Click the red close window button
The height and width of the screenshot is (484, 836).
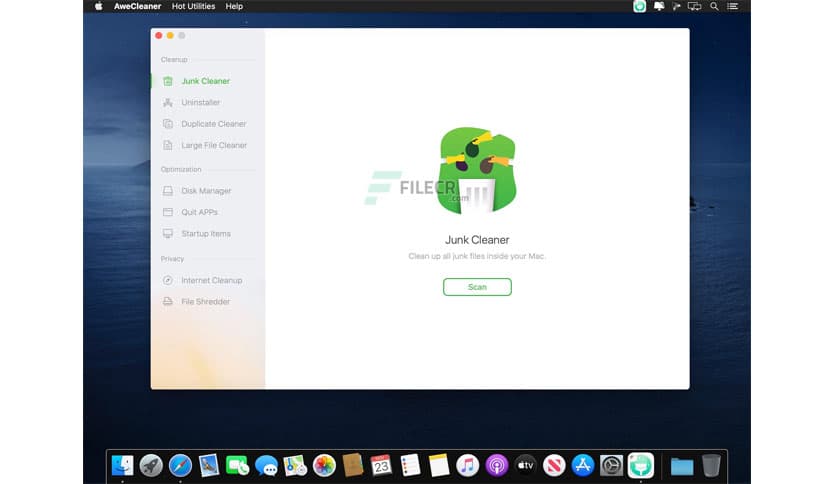[x=158, y=36]
